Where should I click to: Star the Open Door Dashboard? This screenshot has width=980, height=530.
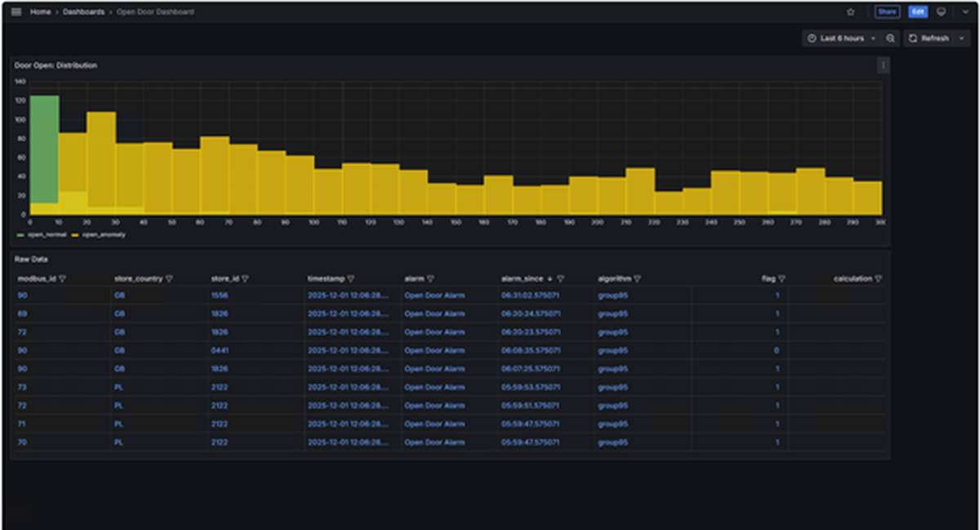tap(850, 11)
